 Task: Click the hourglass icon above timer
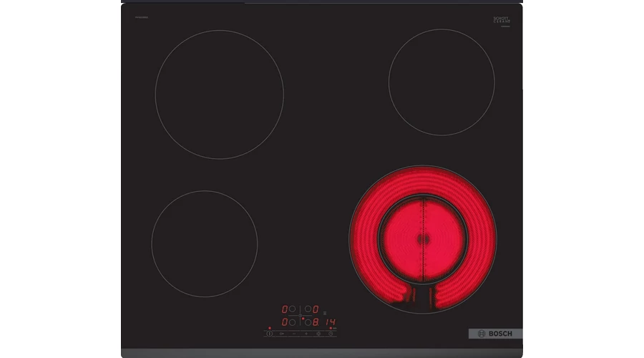click(x=325, y=313)
